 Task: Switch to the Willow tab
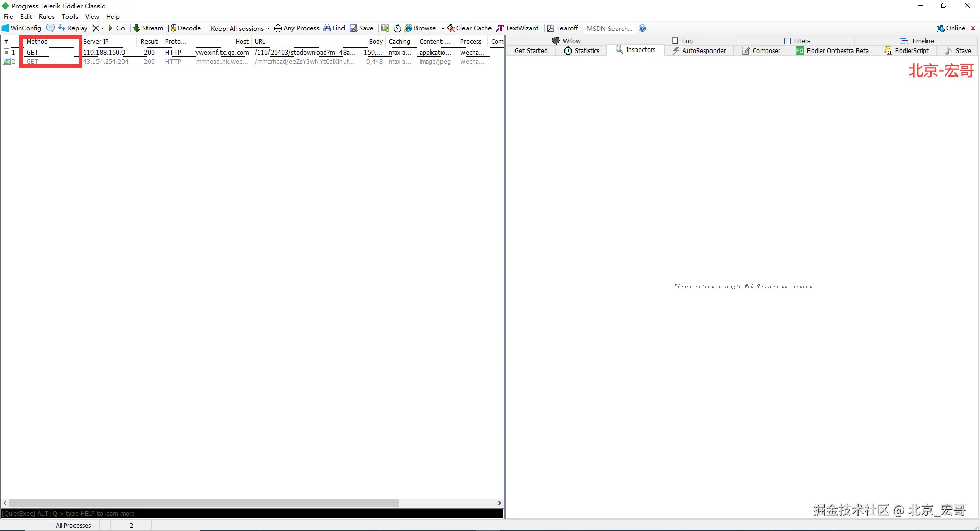click(x=567, y=41)
